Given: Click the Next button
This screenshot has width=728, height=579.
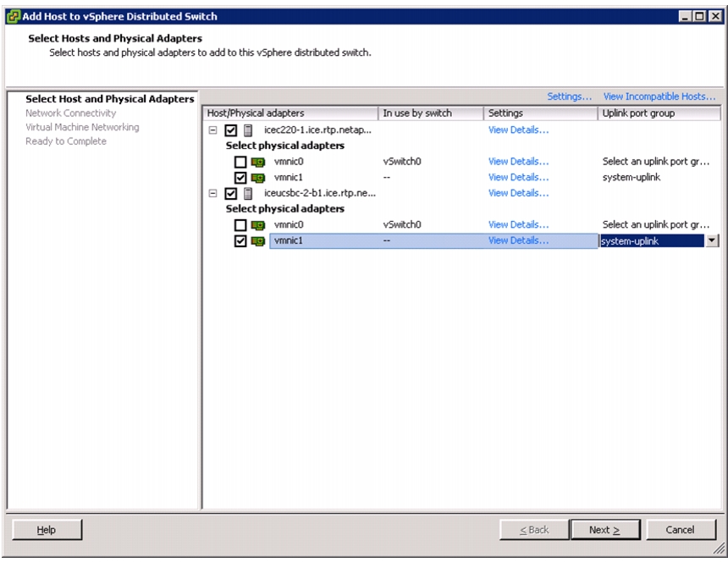Looking at the screenshot, I should 605,530.
